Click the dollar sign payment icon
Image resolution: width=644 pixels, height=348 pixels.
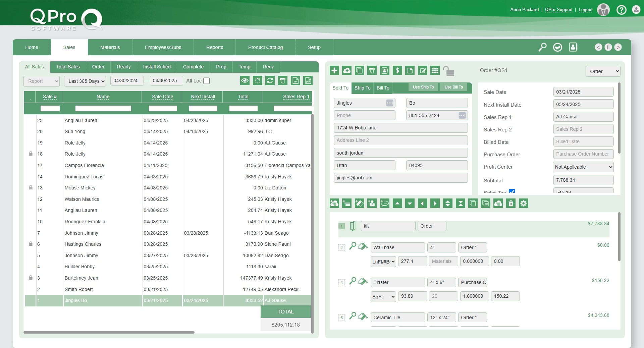point(397,70)
